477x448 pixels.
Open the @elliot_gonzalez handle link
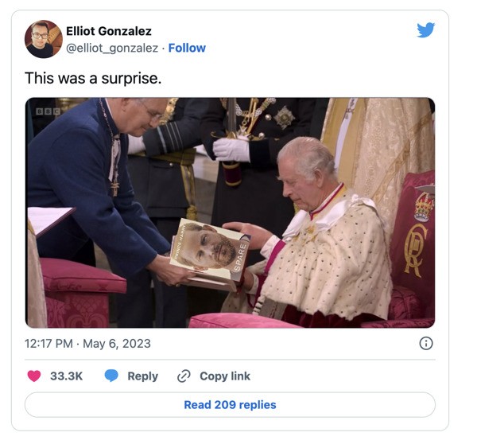[112, 48]
